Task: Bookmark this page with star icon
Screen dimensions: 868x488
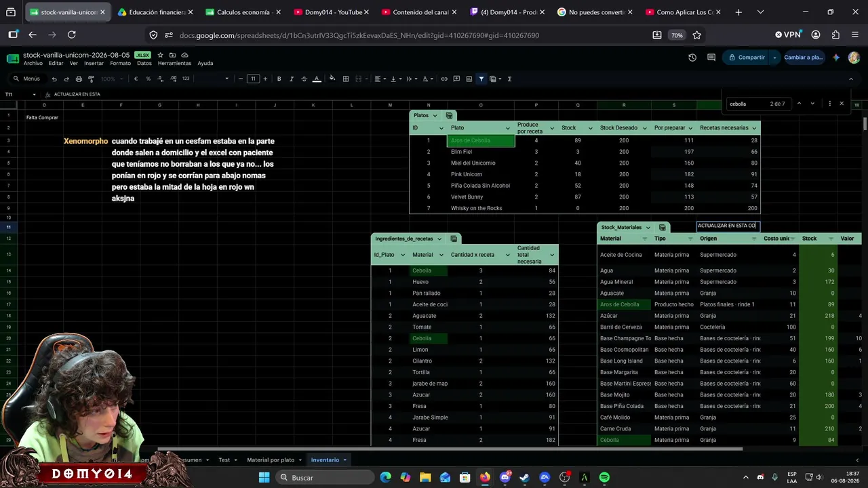Action: point(696,35)
